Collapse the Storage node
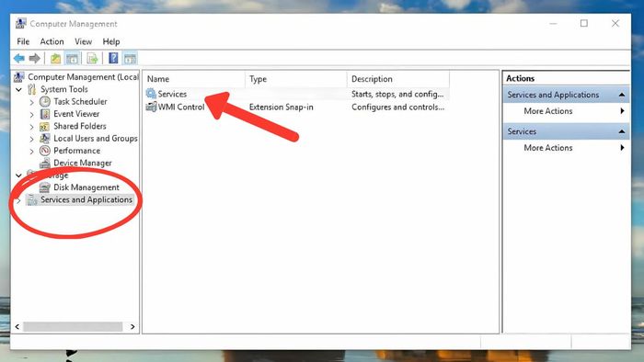The height and width of the screenshot is (362, 644). [x=19, y=175]
